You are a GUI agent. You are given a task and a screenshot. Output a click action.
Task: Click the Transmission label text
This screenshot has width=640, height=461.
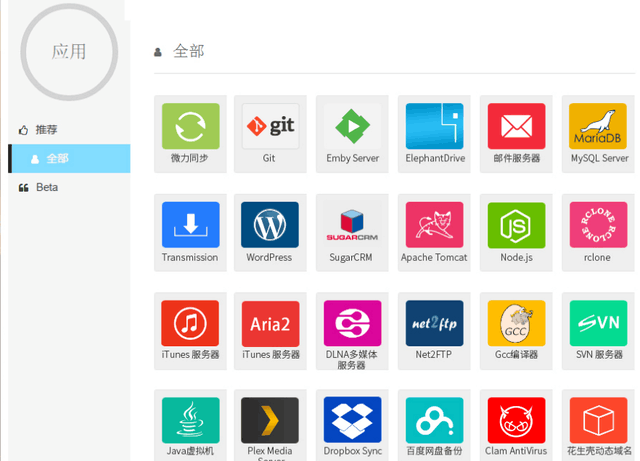(x=190, y=257)
